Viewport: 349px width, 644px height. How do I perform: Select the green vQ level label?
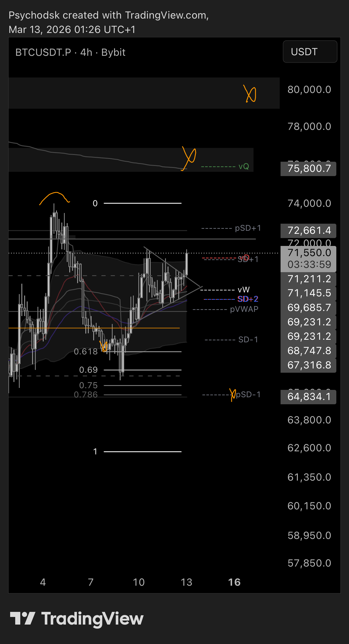pos(244,166)
